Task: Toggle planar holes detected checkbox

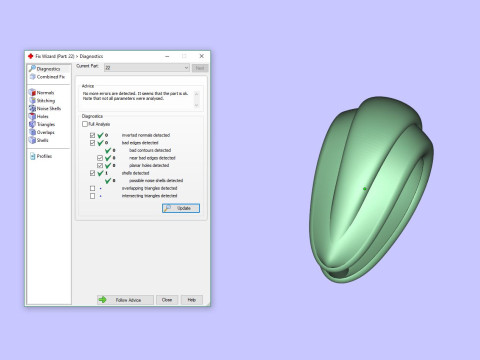Action: click(100, 165)
